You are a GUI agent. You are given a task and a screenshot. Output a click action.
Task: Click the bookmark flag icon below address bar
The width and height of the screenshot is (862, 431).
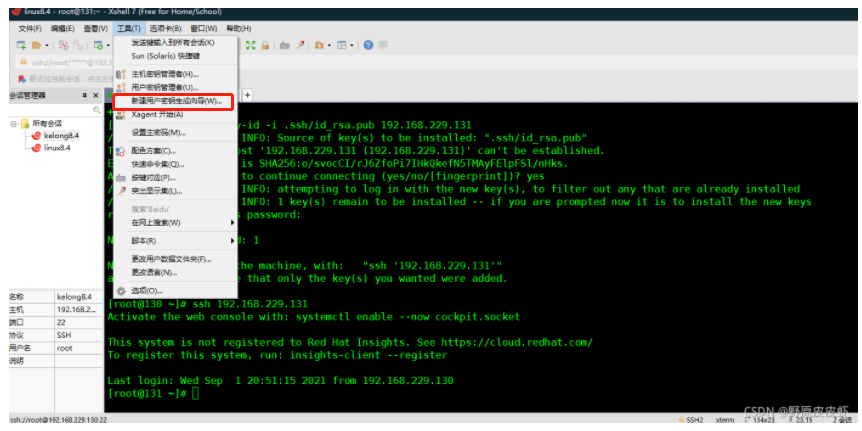point(22,79)
